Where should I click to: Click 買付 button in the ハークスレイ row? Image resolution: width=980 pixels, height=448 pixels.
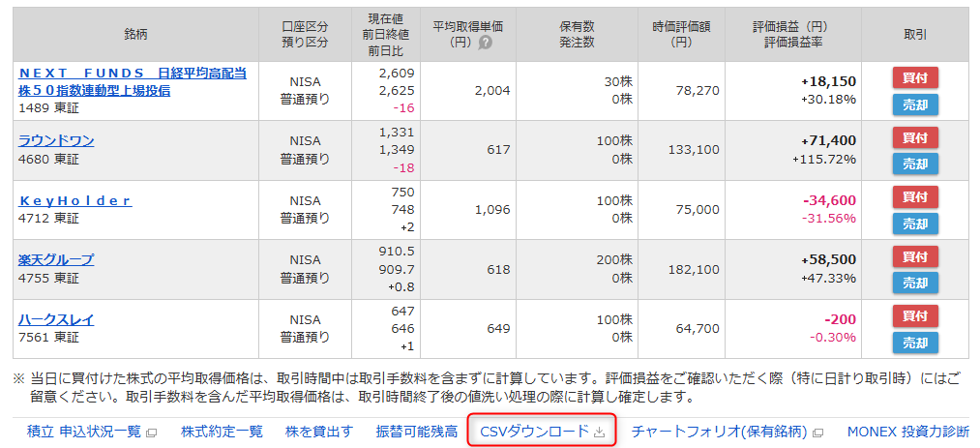(x=915, y=316)
